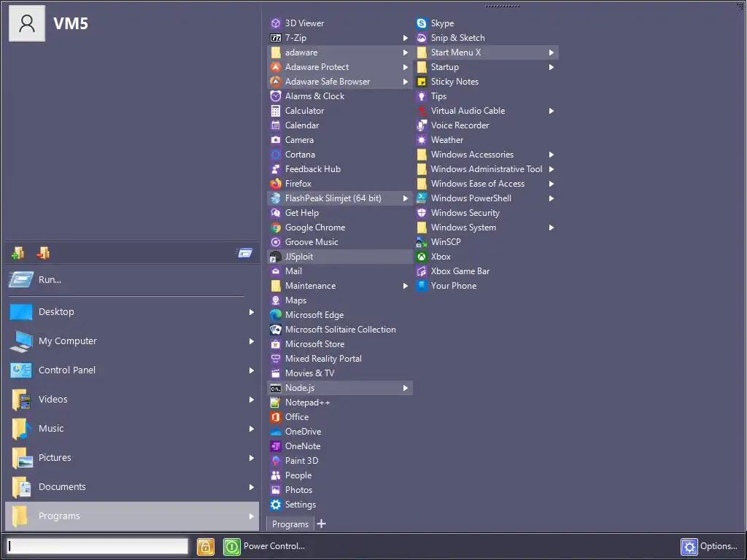Viewport: 747px width, 560px height.
Task: Click Feedback Hub entry
Action: [x=340, y=169]
